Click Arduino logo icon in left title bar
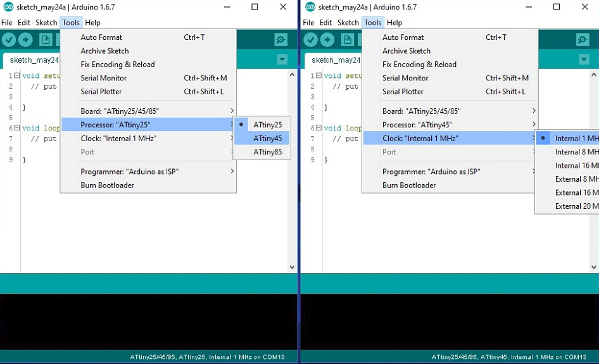 [8, 7]
